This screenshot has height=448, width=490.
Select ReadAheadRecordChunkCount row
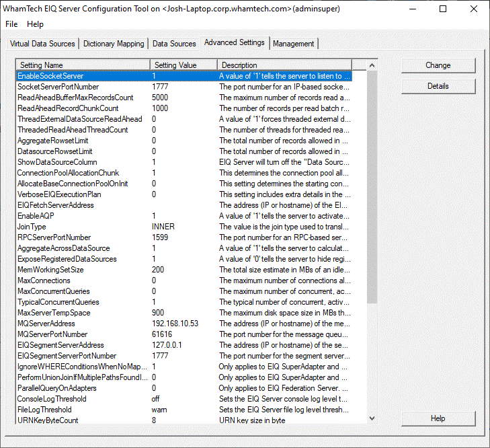[x=184, y=108]
